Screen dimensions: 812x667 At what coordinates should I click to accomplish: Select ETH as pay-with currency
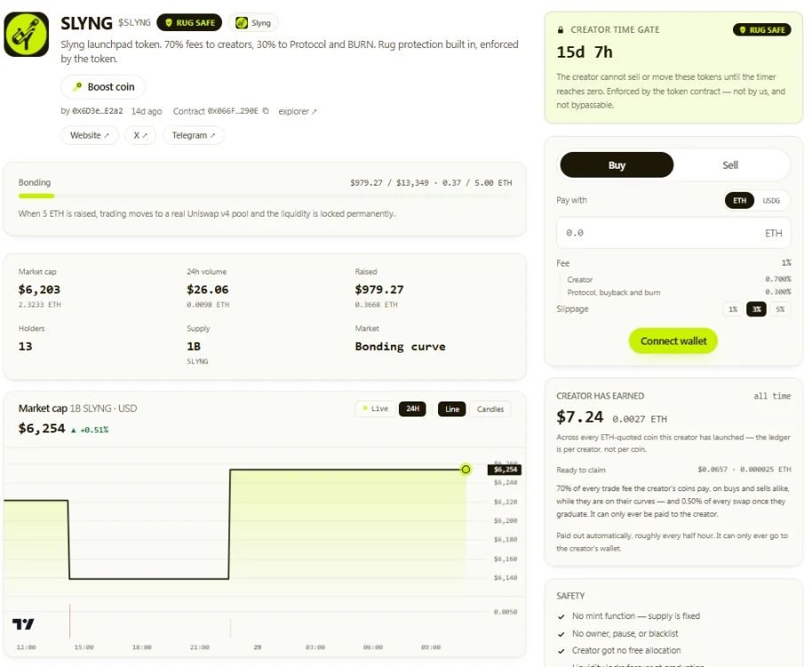(739, 201)
